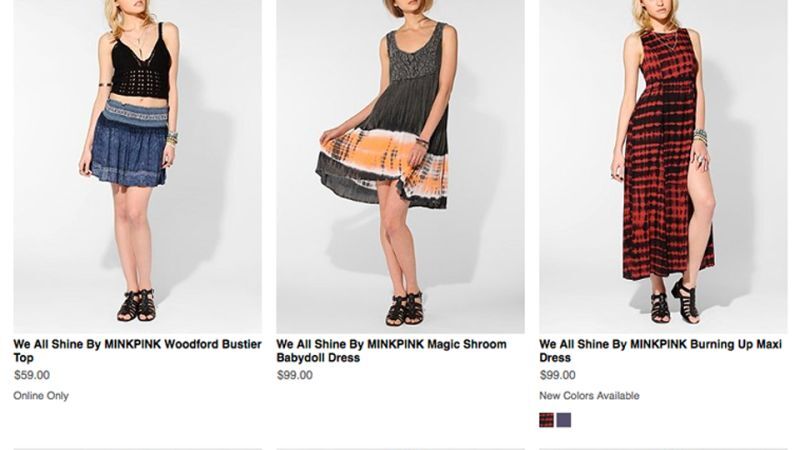
Task: Click the Babydoll Dress $99.00 price
Action: (x=294, y=376)
